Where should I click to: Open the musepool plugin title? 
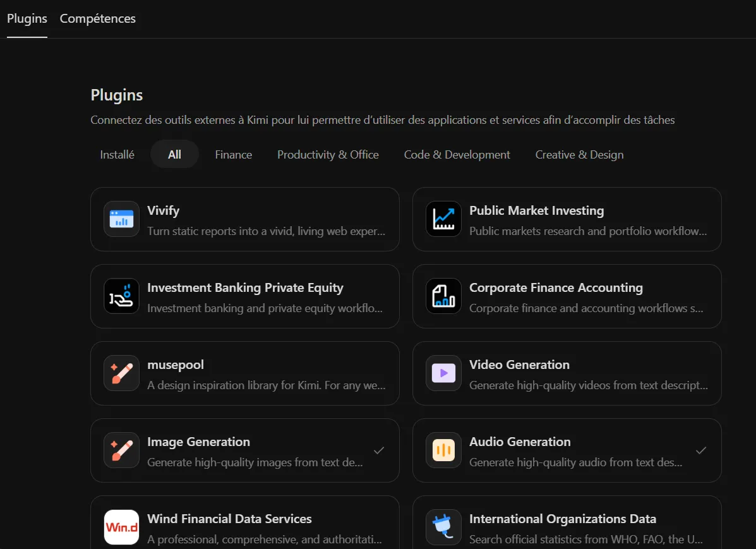(x=176, y=365)
